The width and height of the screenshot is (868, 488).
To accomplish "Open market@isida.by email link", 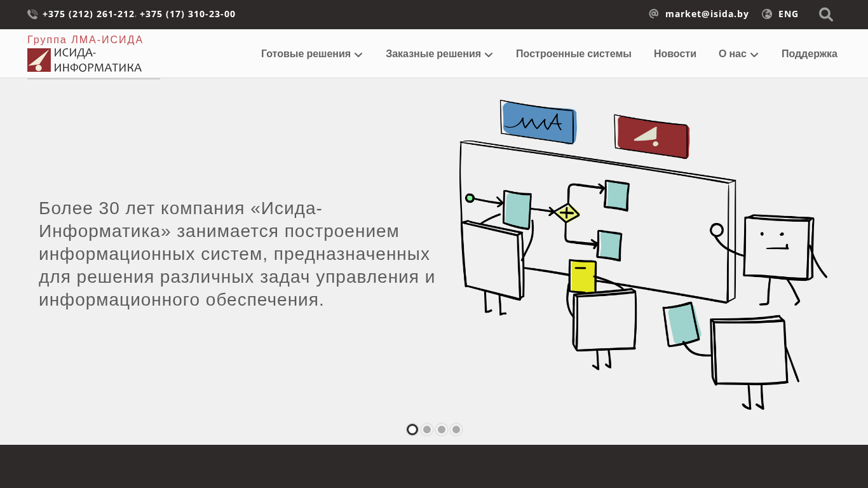I will 707,14.
